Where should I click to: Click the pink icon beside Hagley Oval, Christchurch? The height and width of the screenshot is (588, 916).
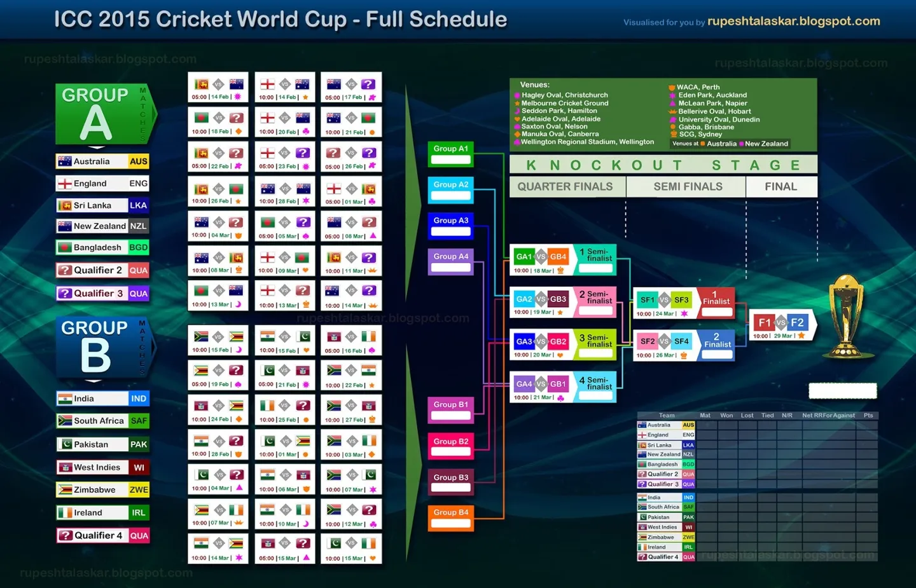[517, 95]
